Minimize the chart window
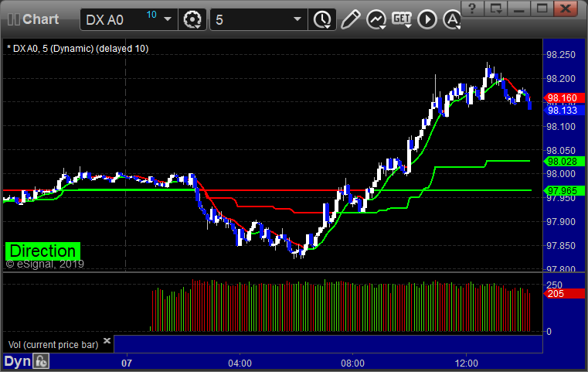 click(518, 9)
